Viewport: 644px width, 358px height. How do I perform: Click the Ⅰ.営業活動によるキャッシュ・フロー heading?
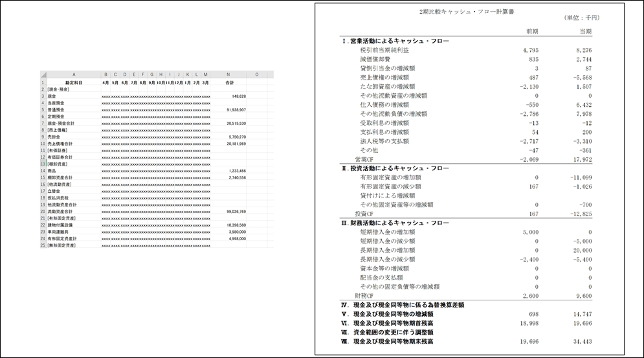395,41
